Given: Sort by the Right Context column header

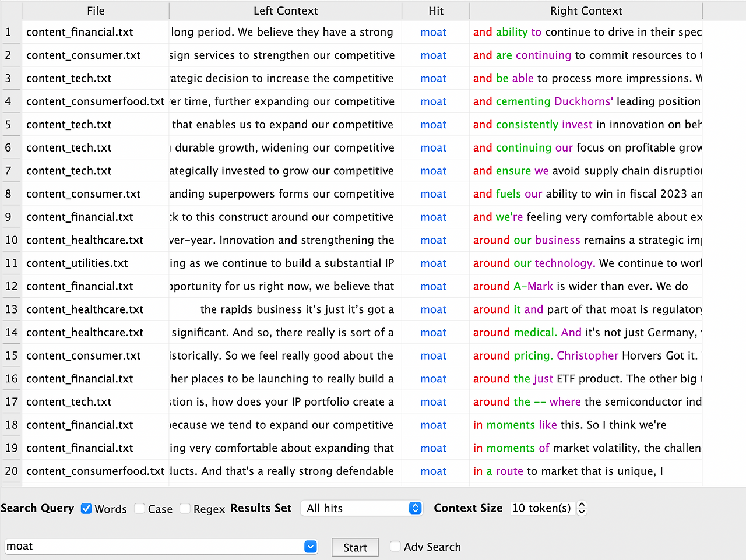Looking at the screenshot, I should point(586,11).
